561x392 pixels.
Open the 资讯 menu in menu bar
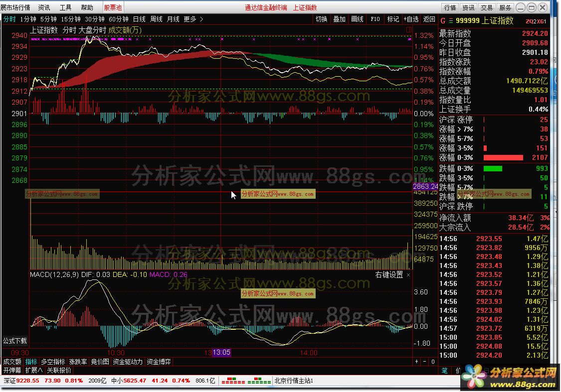44,7
